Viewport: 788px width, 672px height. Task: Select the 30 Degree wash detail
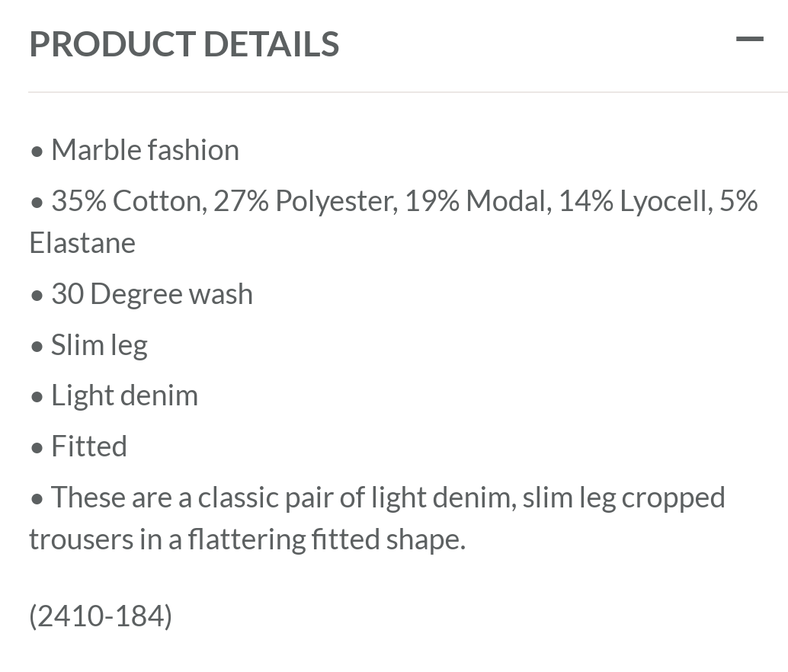point(152,293)
